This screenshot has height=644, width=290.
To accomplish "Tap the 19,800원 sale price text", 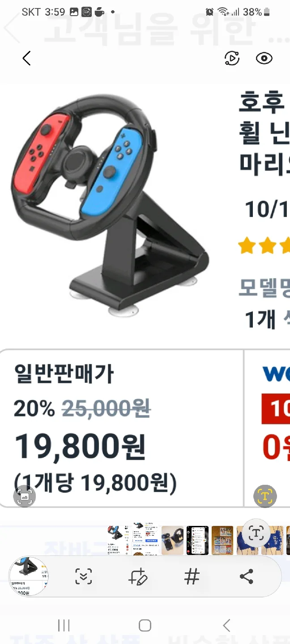I will [x=80, y=447].
